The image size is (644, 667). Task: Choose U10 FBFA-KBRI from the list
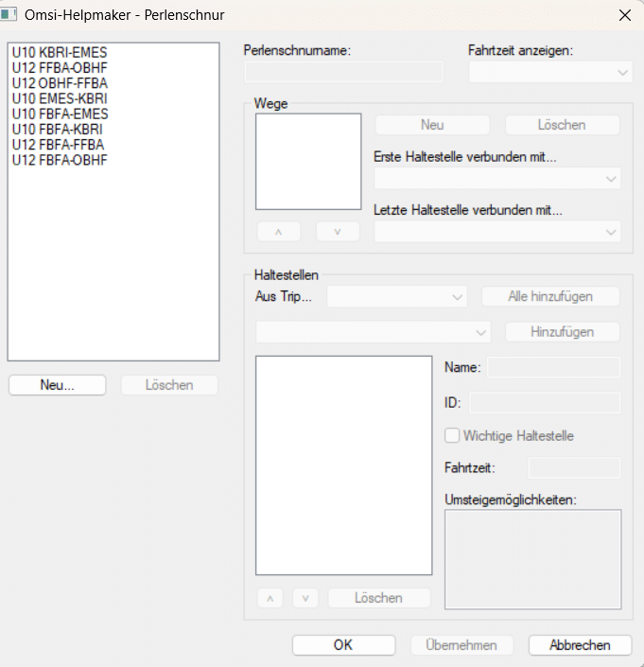click(x=58, y=130)
